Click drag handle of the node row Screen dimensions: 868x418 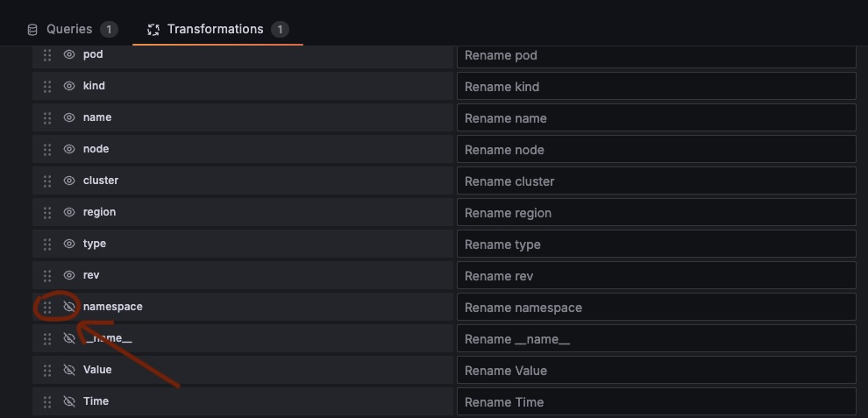(47, 149)
